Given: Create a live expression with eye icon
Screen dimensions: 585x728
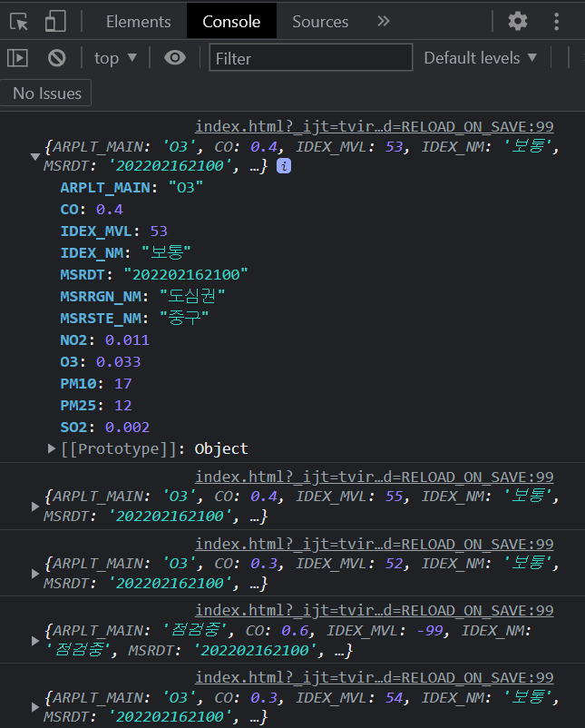Looking at the screenshot, I should (x=175, y=58).
